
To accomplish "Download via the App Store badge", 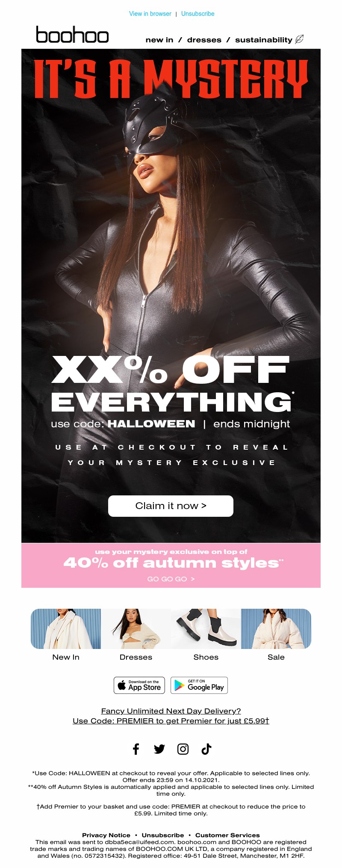I will pos(139,685).
